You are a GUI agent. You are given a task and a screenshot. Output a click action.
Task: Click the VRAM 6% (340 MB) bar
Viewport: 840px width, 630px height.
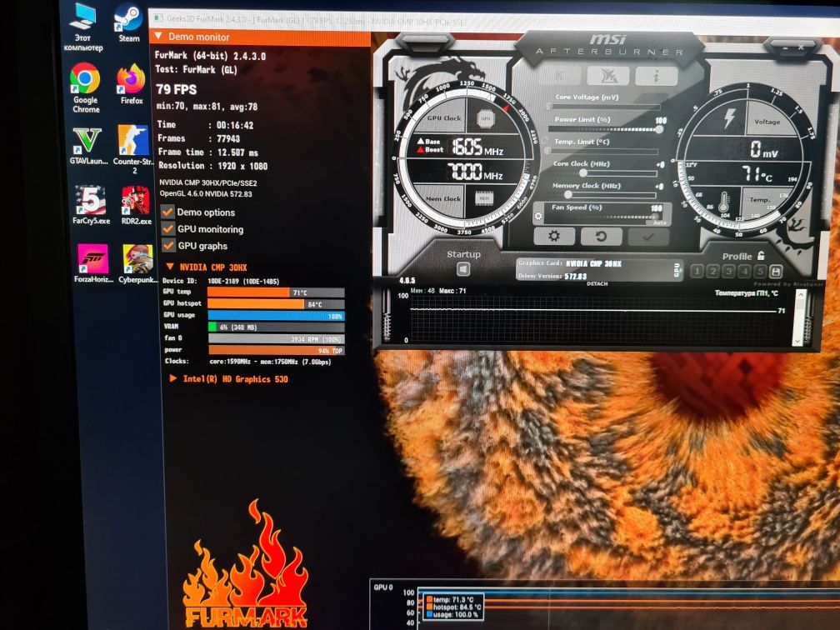pos(277,327)
